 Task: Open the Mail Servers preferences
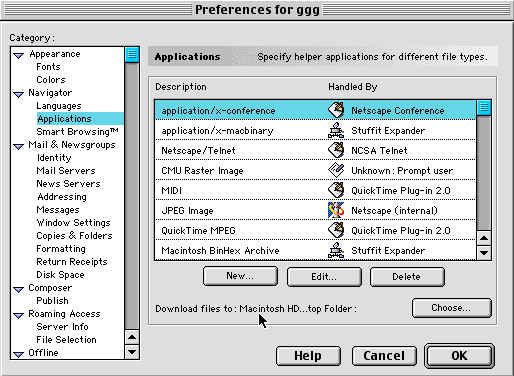click(66, 171)
